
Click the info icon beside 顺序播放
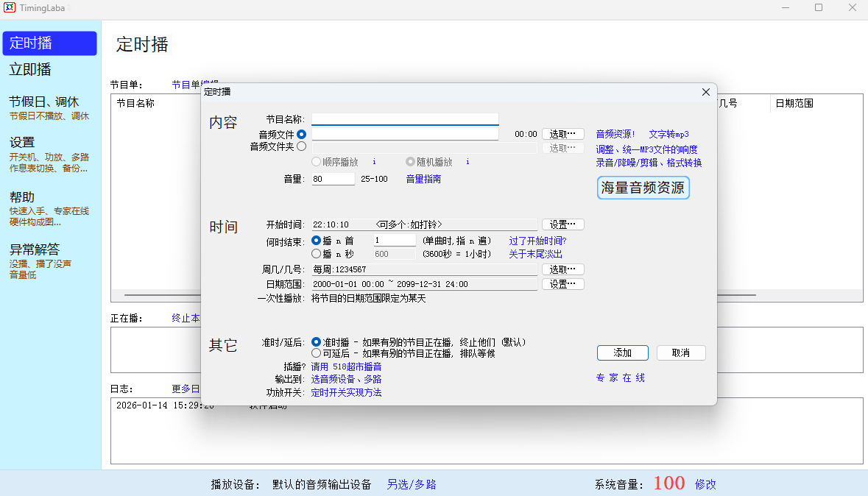pos(374,162)
